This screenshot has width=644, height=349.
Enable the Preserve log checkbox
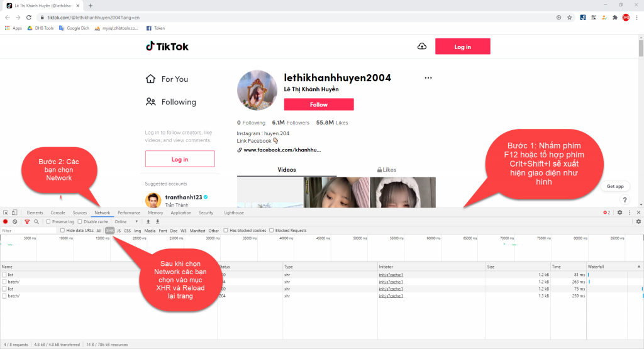click(x=48, y=222)
